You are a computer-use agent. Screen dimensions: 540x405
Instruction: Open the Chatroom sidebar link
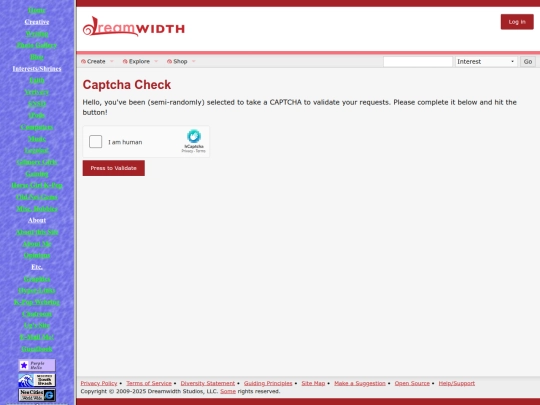37,314
